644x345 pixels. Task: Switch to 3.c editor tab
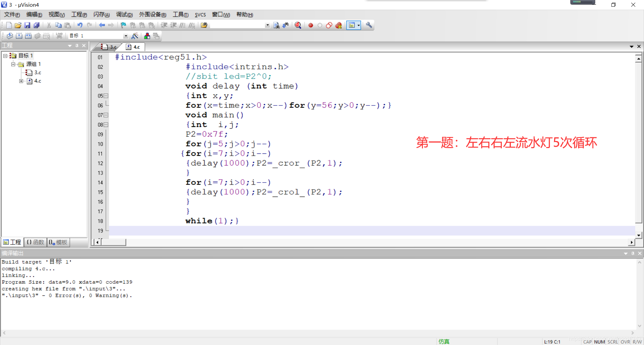coord(109,47)
